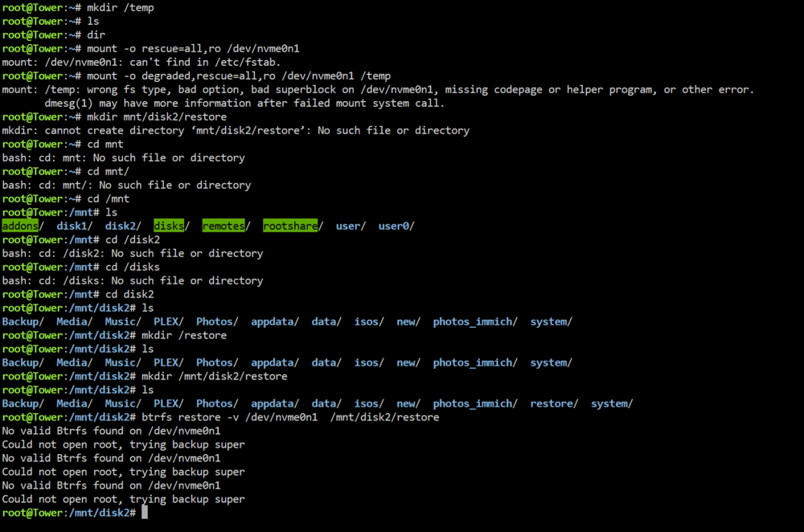Click the dmesg(1) hint line
This screenshot has height=532, width=804.
pyautogui.click(x=244, y=103)
